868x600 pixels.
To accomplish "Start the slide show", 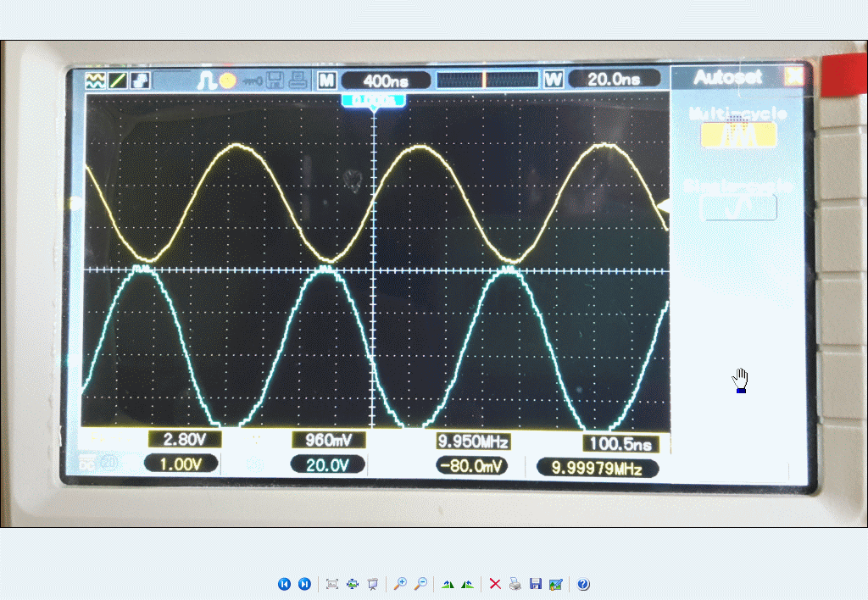I will point(372,584).
